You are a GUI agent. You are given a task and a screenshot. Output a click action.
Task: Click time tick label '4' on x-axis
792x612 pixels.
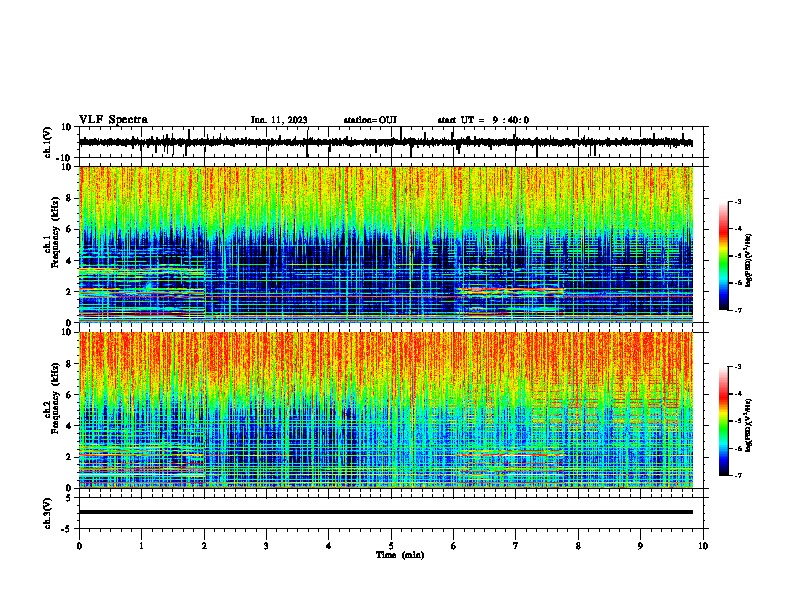pos(328,546)
